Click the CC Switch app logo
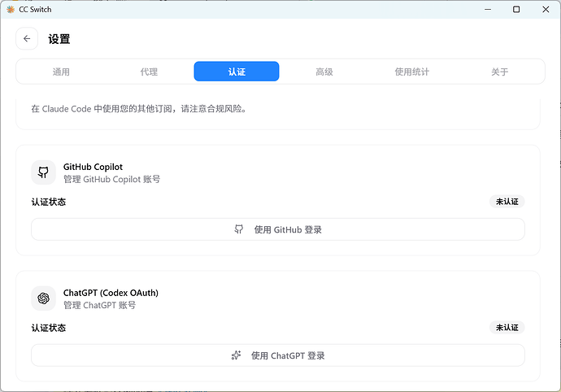Viewport: 561px width, 392px height. 11,9
